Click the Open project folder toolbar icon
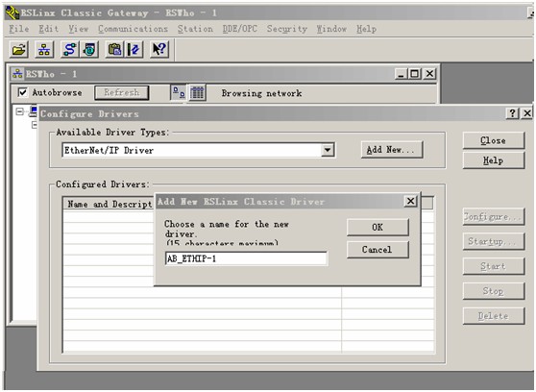 19,50
